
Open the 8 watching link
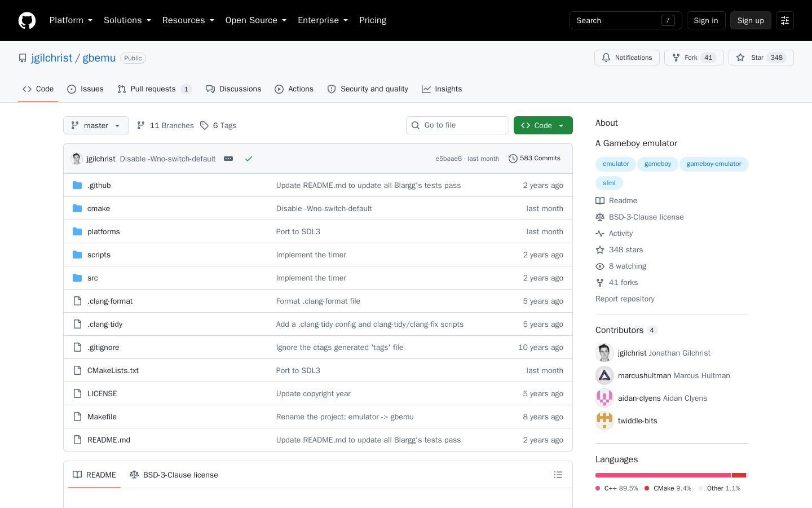(x=621, y=266)
